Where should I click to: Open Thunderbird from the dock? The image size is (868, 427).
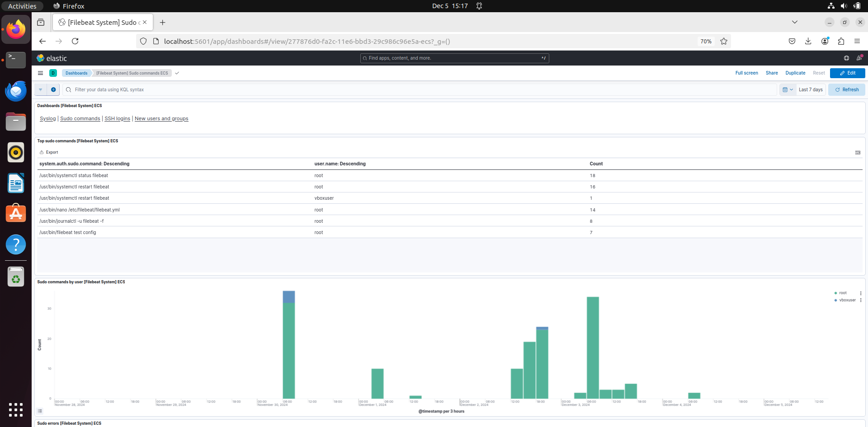click(16, 91)
